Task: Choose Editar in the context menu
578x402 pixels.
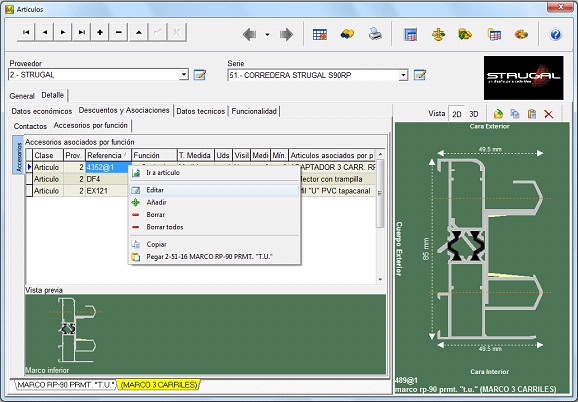Action: pyautogui.click(x=214, y=190)
